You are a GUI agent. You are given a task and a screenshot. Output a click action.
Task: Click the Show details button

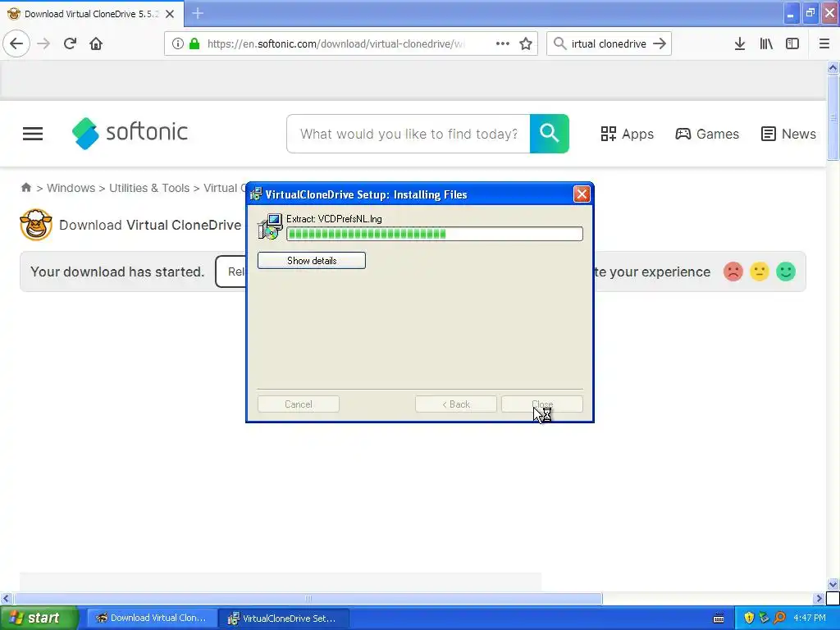click(311, 260)
